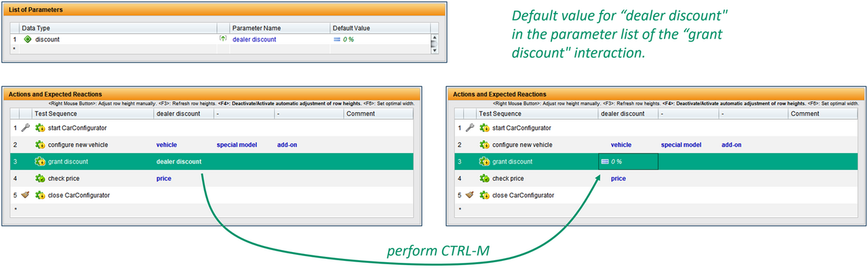This screenshot has height=269, width=868.
Task: Click the vehicle parameter link in the left panel
Action: click(167, 145)
